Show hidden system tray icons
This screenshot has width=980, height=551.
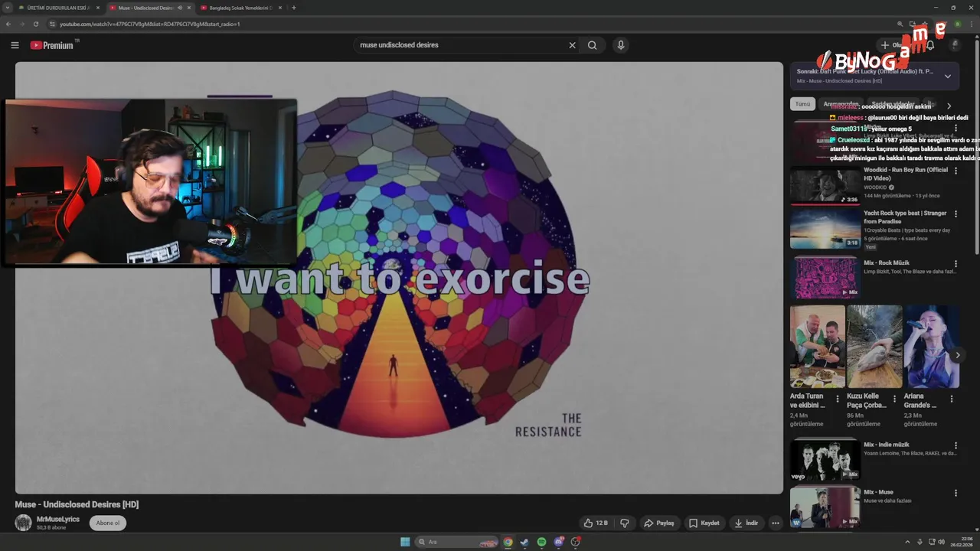click(x=908, y=542)
